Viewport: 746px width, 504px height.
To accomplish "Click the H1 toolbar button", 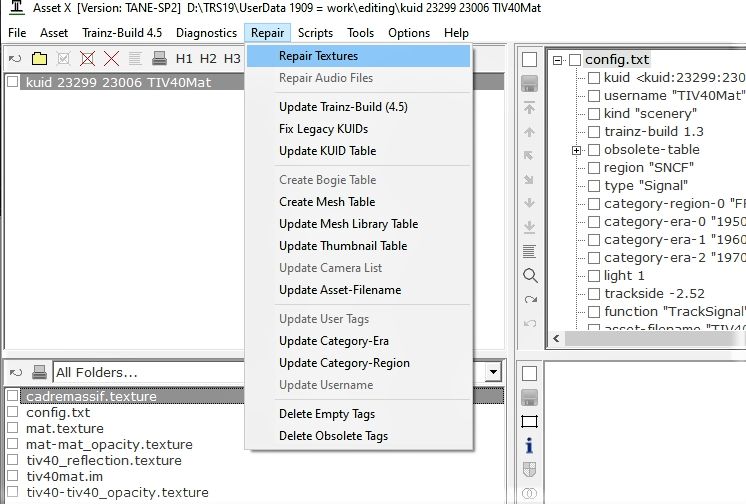I will coord(184,59).
